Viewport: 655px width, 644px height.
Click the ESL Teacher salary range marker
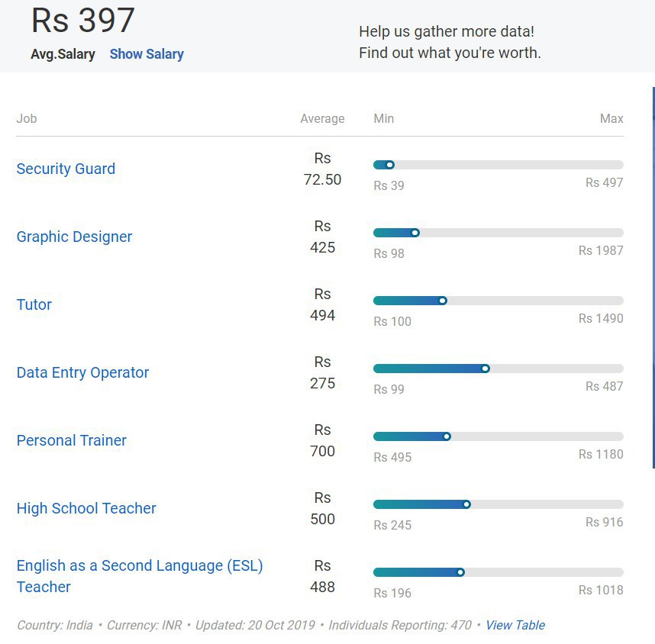tap(460, 572)
